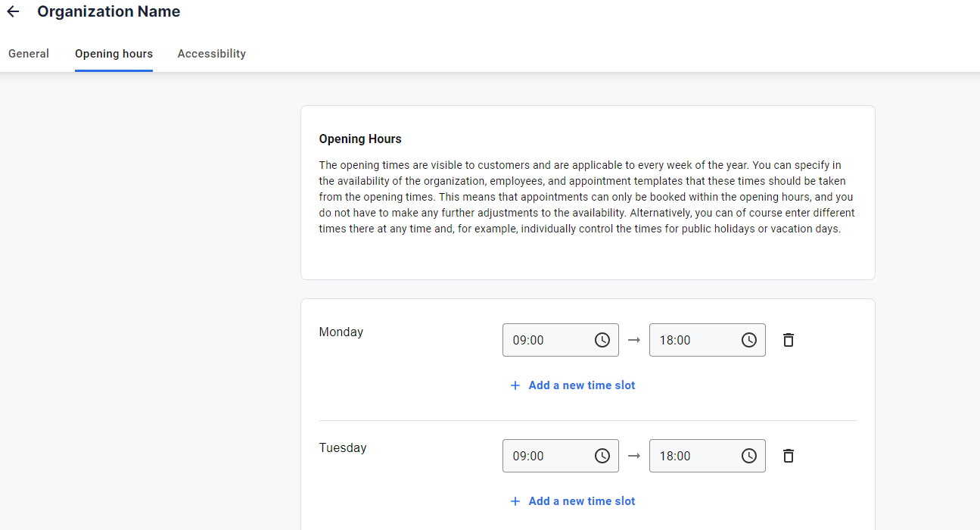Select the Opening hours tab
The height and width of the screenshot is (530, 980).
point(114,54)
